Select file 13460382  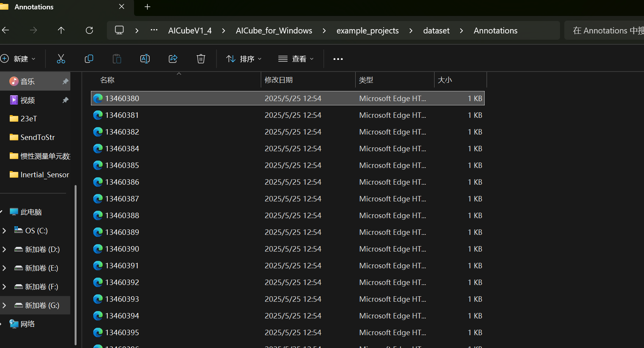(x=288, y=132)
